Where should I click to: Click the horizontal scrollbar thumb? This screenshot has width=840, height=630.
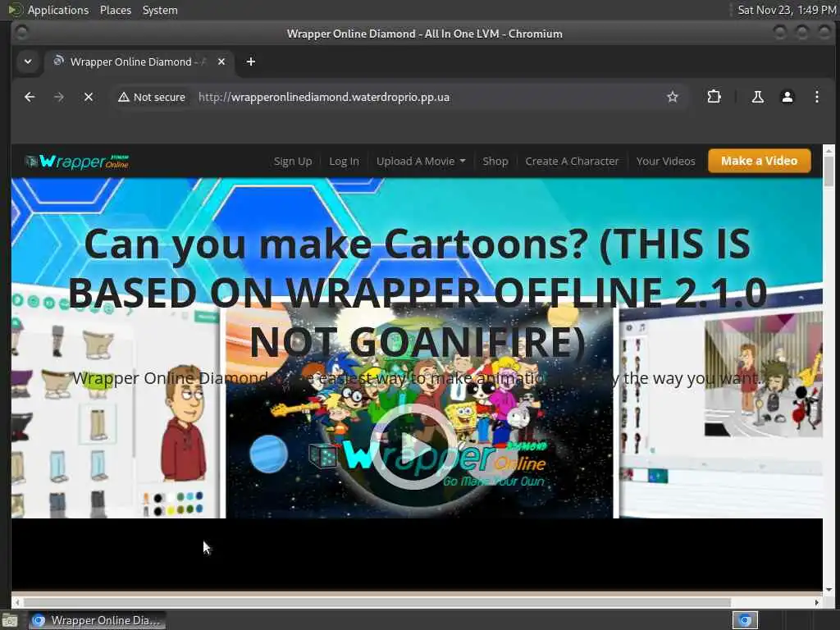point(377,602)
